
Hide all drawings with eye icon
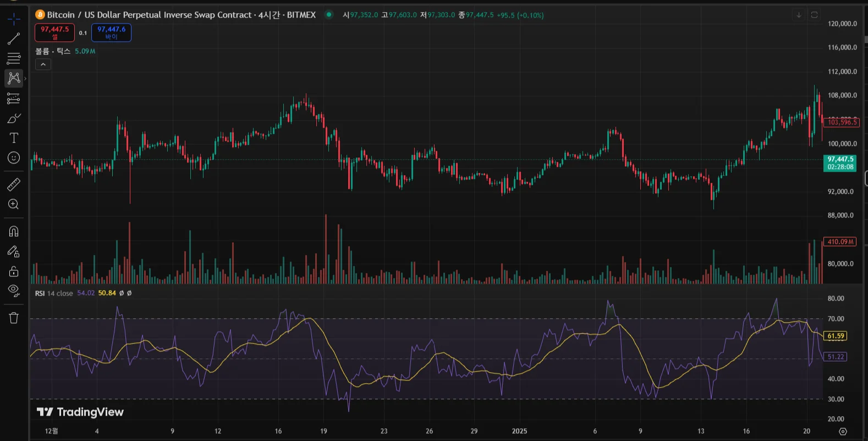(x=14, y=290)
